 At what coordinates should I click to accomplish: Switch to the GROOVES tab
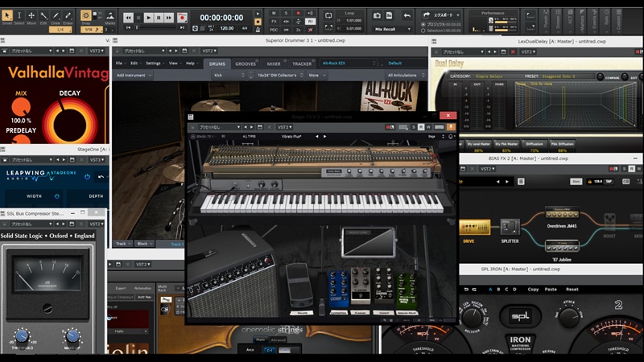[x=246, y=64]
